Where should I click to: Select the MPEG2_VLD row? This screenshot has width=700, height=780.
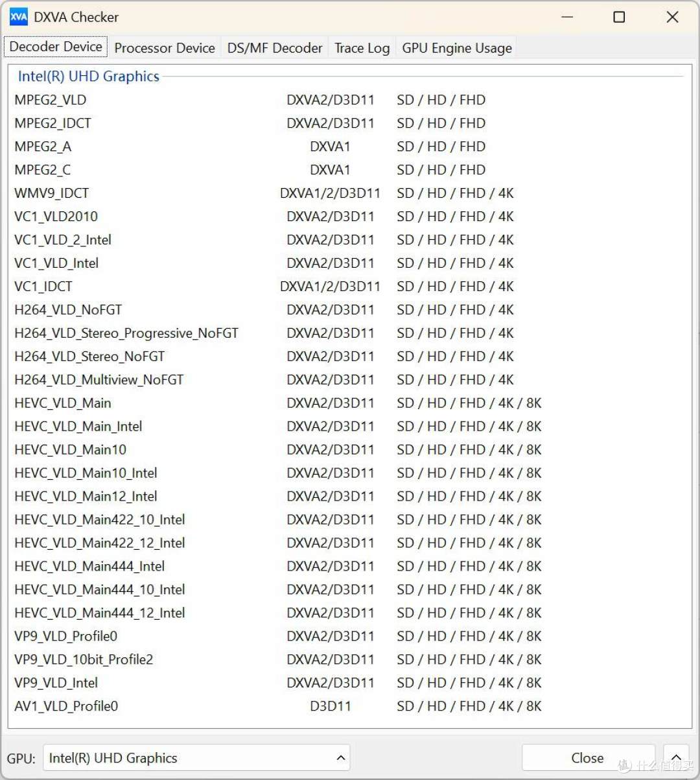click(x=349, y=100)
